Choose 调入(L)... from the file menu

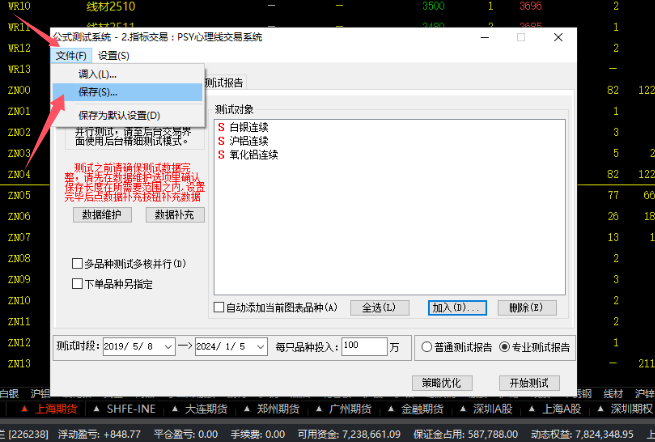127,74
